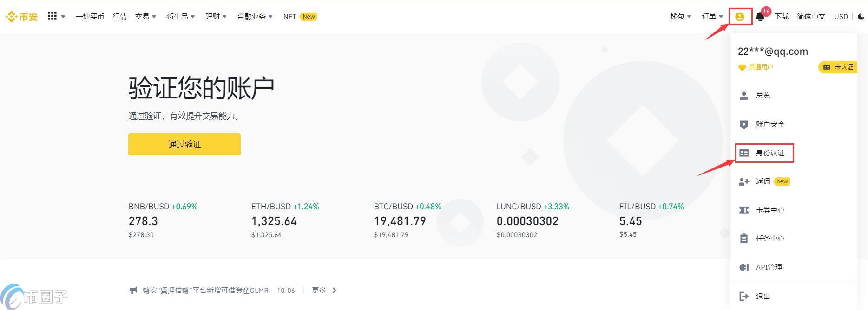Select 身份认证 in the user menu
The height and width of the screenshot is (310, 868).
(x=769, y=153)
